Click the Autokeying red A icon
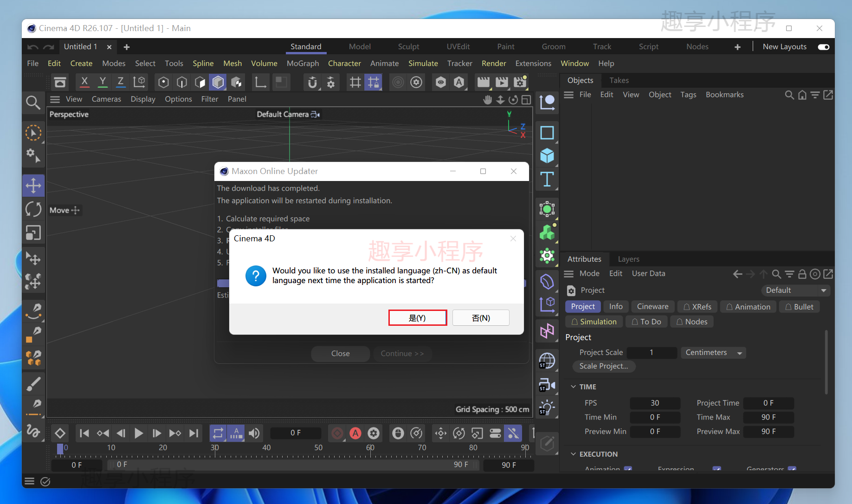Screen dimensions: 852x504 coord(355,433)
